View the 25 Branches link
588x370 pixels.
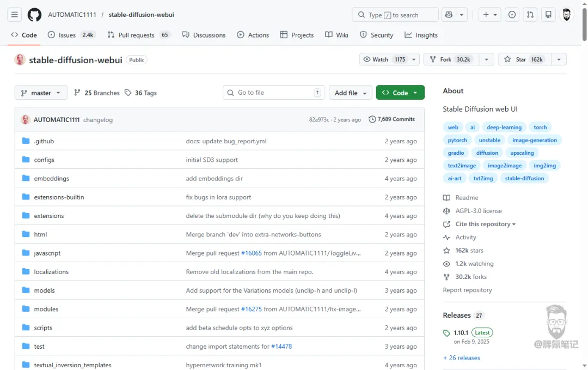click(97, 93)
